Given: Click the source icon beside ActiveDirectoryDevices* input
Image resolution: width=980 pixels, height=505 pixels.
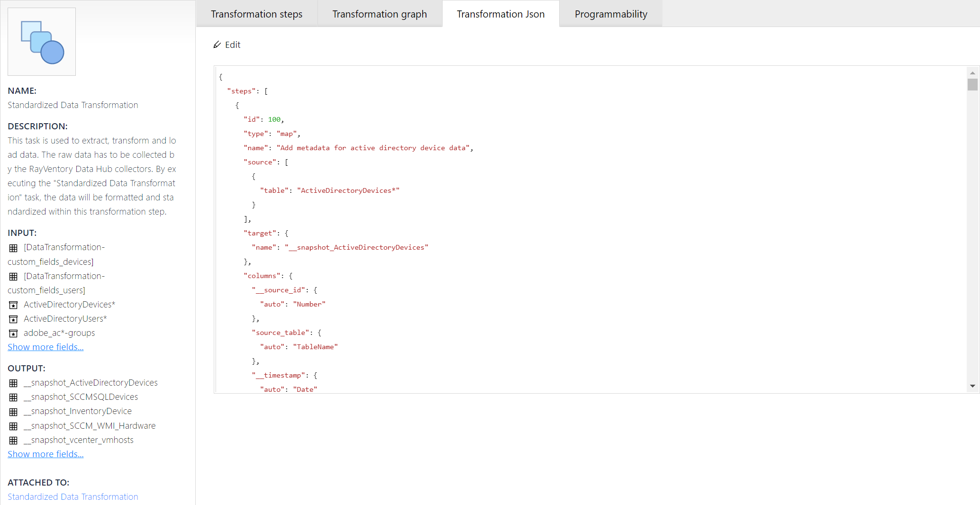Looking at the screenshot, I should pyautogui.click(x=13, y=305).
